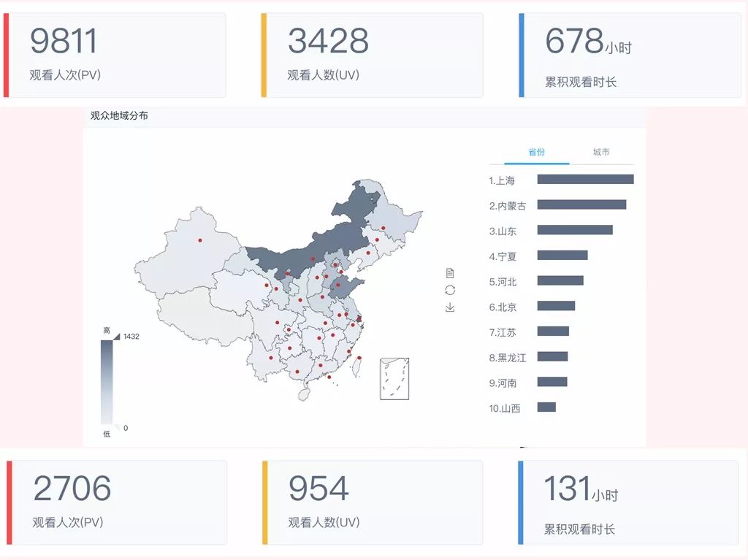
Task: Click the red marker in Xinjiang
Action: 199,239
